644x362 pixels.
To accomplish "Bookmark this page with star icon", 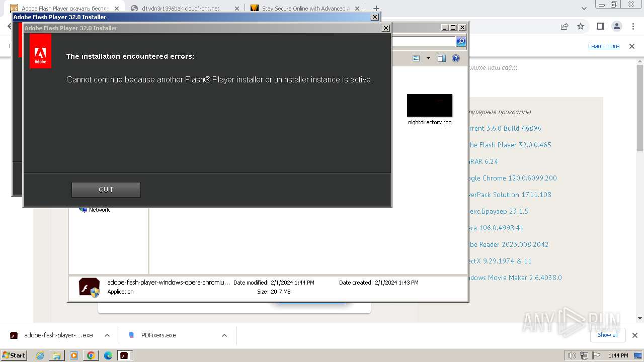I will coord(581,26).
